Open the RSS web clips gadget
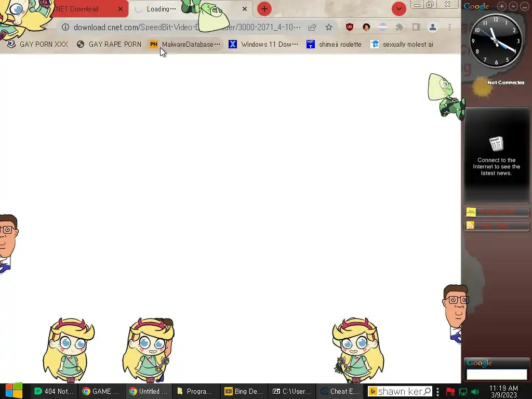This screenshot has height=399, width=532. [x=496, y=226]
